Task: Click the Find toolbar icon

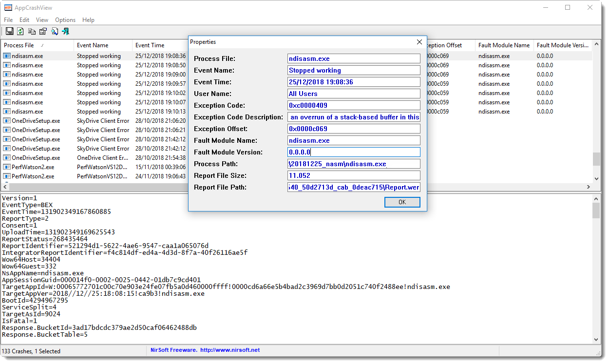Action: 54,31
